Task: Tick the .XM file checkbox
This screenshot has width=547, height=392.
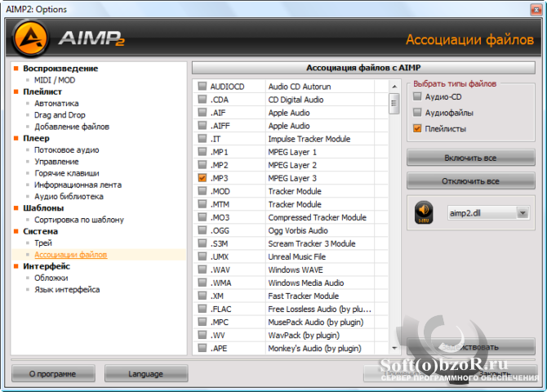Action: [x=202, y=296]
